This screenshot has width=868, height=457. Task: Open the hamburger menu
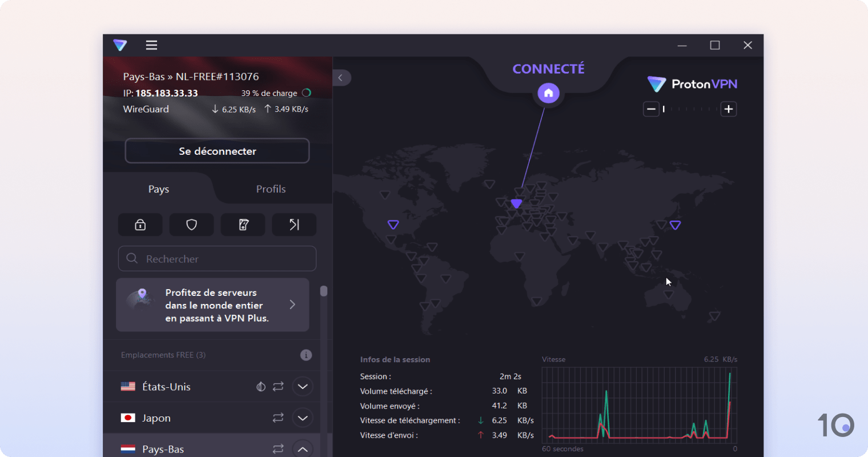[x=151, y=45]
